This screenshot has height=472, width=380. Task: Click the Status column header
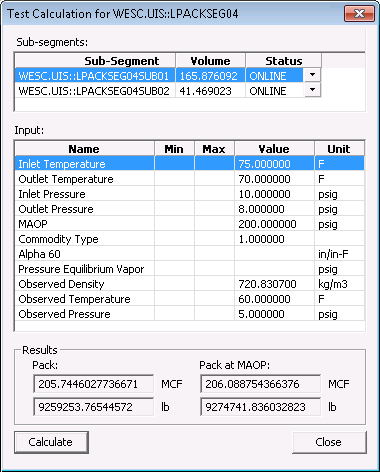[x=283, y=61]
